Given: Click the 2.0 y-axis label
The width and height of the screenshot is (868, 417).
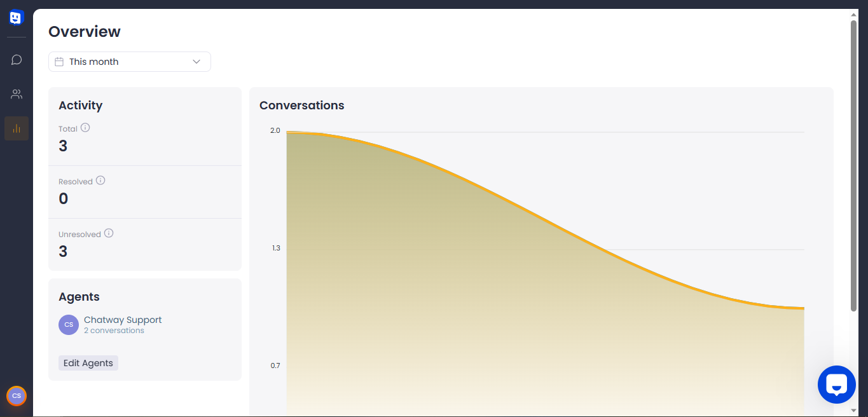Looking at the screenshot, I should 275,130.
